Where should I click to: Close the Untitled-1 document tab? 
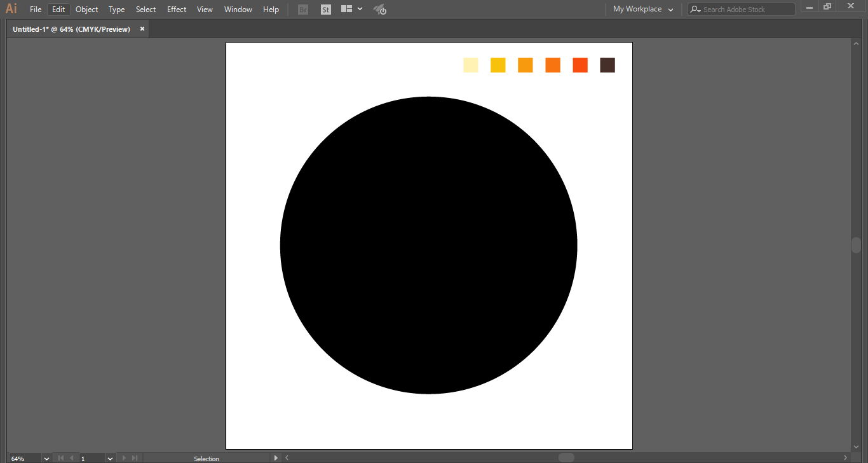click(x=142, y=29)
